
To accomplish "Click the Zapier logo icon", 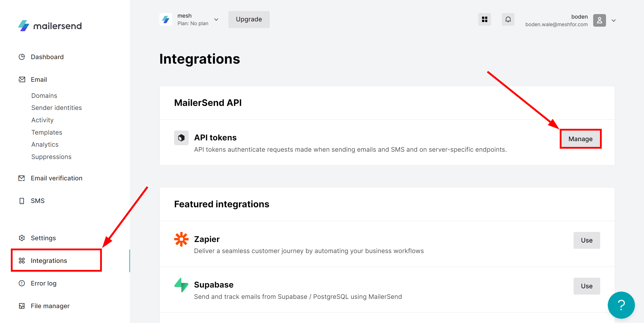I will tap(181, 239).
